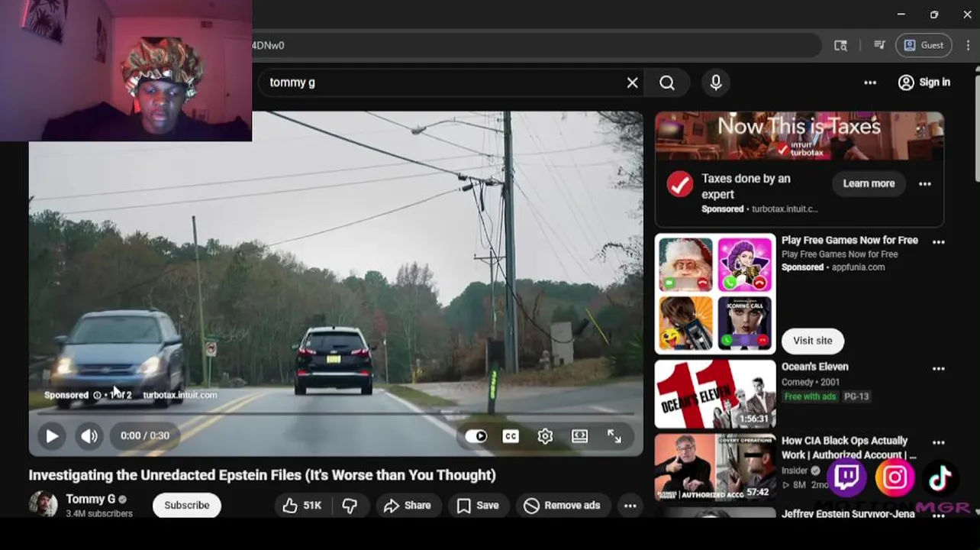Save the video to a playlist
Screen dimensions: 980x550
[x=478, y=506]
